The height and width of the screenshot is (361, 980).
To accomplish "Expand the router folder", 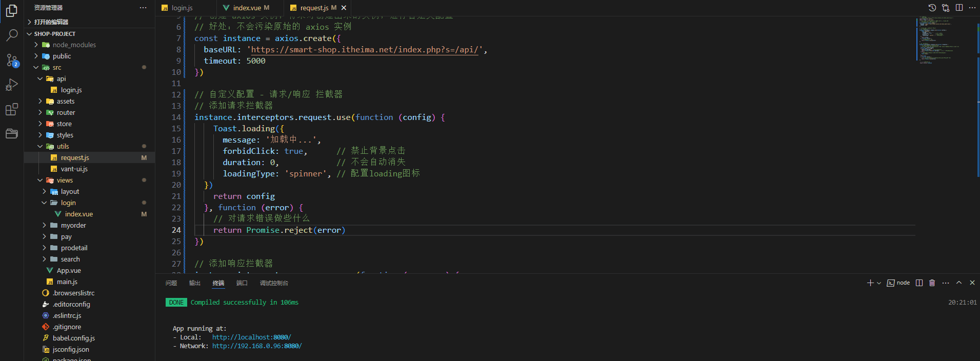I will (x=90, y=112).
